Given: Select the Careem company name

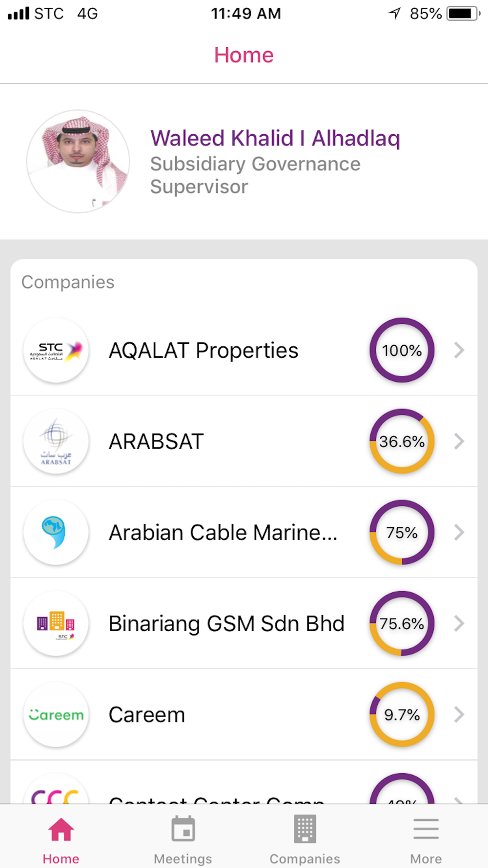Looking at the screenshot, I should click(147, 715).
